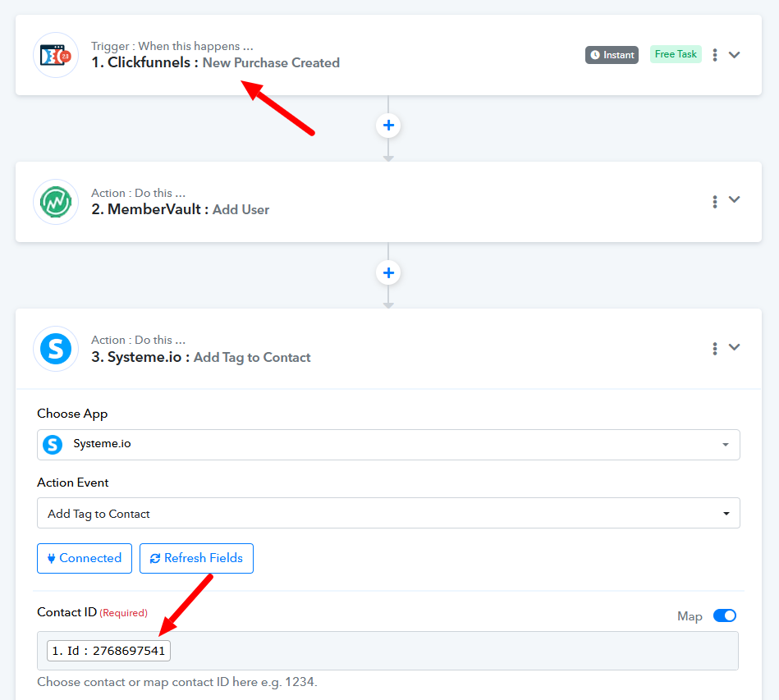This screenshot has height=700, width=779.
Task: Expand the Clickfunnels trigger step
Action: coord(735,55)
